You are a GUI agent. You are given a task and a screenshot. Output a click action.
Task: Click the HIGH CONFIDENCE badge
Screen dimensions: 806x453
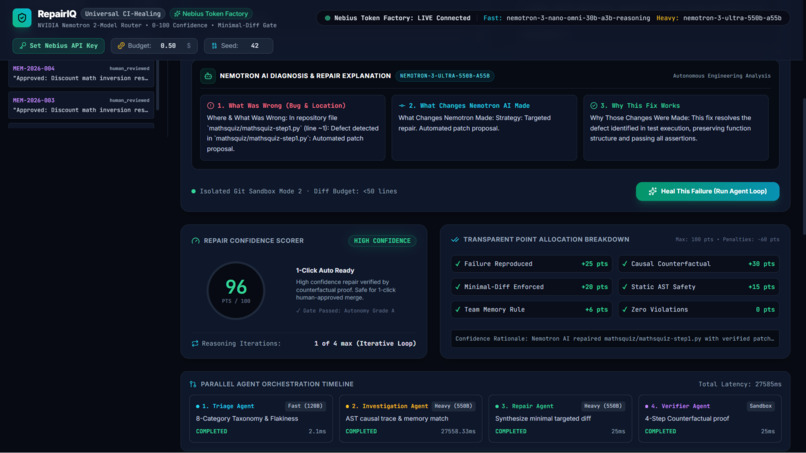pos(382,241)
